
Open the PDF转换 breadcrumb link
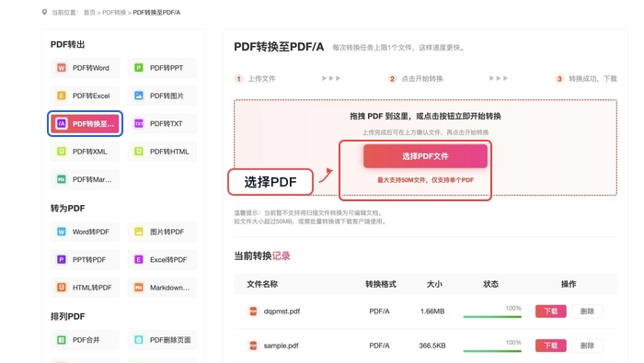114,13
